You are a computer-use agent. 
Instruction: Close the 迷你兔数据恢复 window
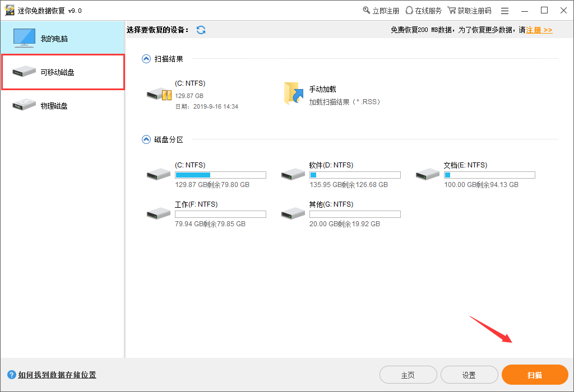564,11
